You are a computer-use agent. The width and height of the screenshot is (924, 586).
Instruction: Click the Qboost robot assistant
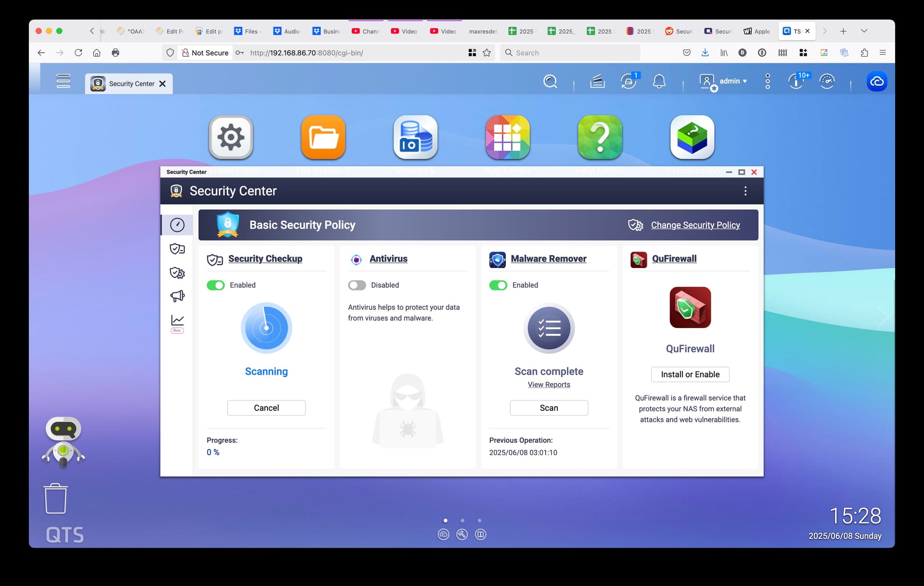point(63,442)
